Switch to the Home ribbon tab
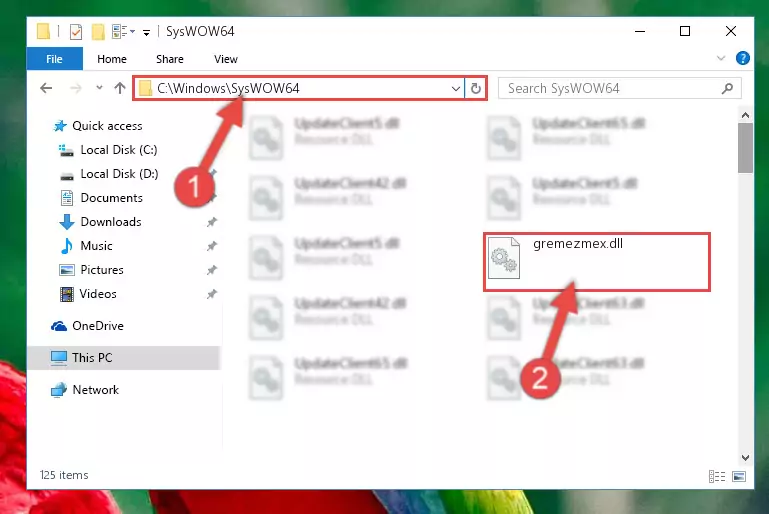The width and height of the screenshot is (769, 514). (112, 59)
